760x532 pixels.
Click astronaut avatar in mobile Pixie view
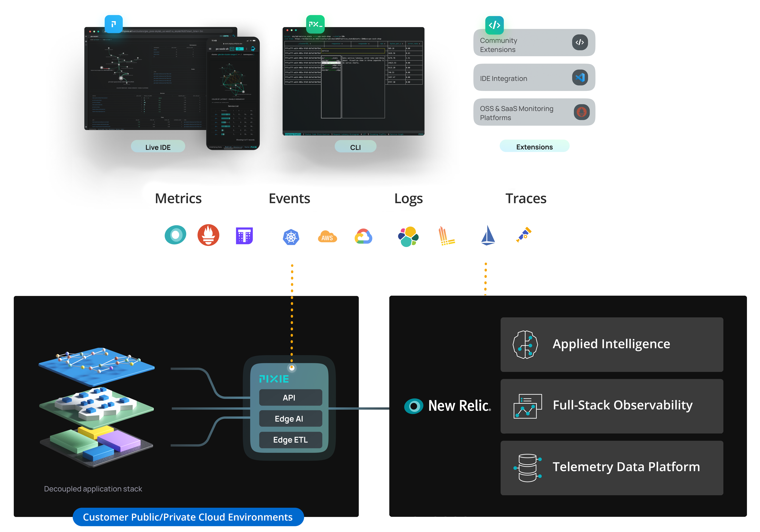pos(253,49)
